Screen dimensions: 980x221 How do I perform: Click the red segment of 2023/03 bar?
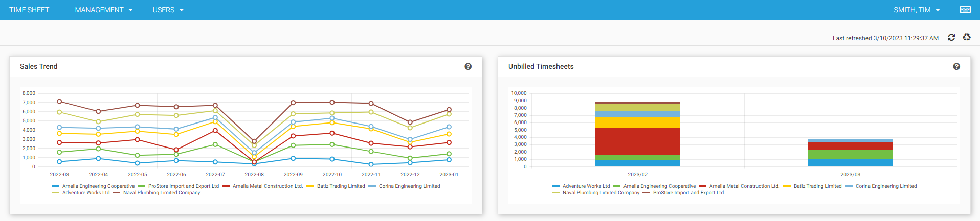point(851,146)
